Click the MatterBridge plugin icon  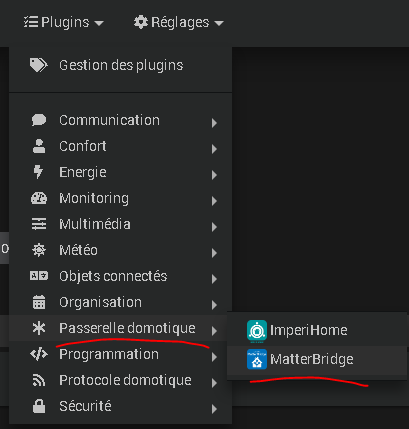pyautogui.click(x=257, y=359)
